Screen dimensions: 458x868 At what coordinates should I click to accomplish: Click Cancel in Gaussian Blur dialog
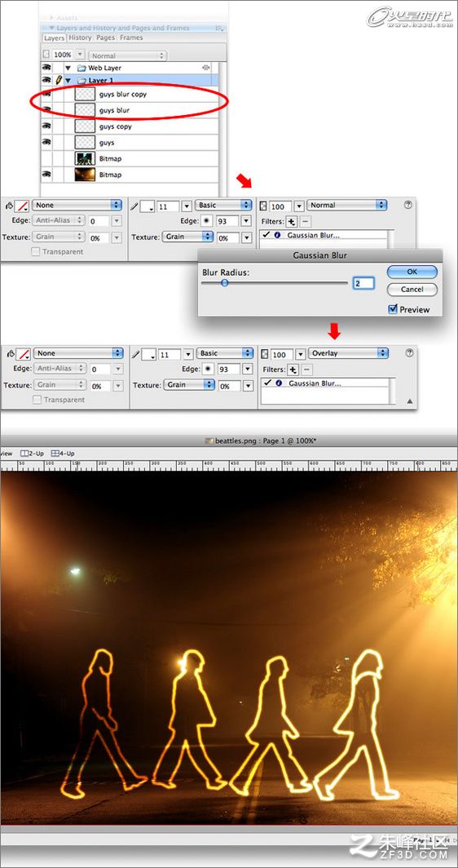412,290
